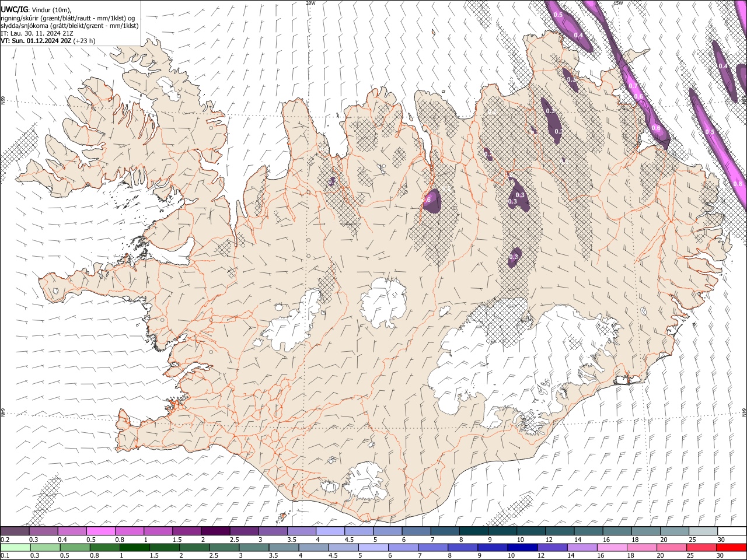Click the 'UWC/IG: Vindur (10m),' title line

click(36, 10)
